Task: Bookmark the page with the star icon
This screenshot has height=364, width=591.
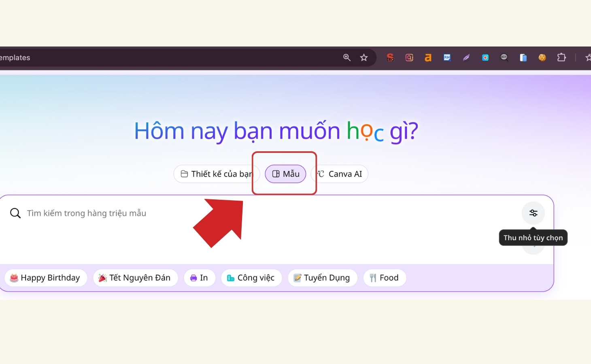Action: pyautogui.click(x=364, y=57)
